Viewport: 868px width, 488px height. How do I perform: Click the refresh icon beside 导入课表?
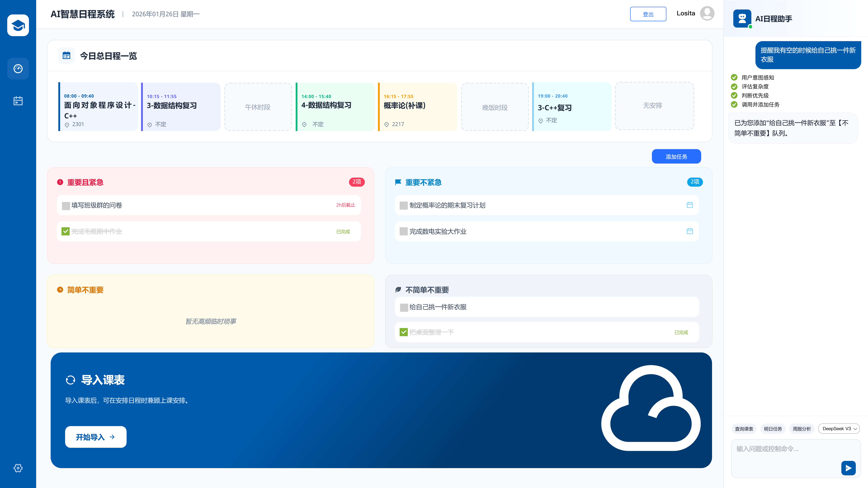70,380
